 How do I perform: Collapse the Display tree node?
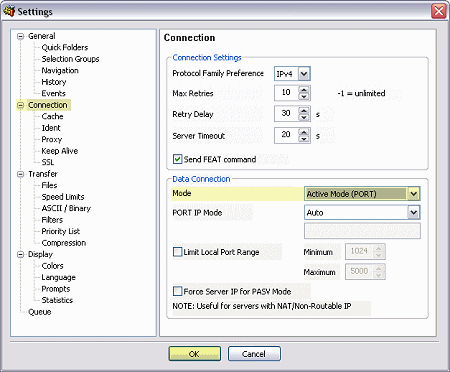point(21,254)
